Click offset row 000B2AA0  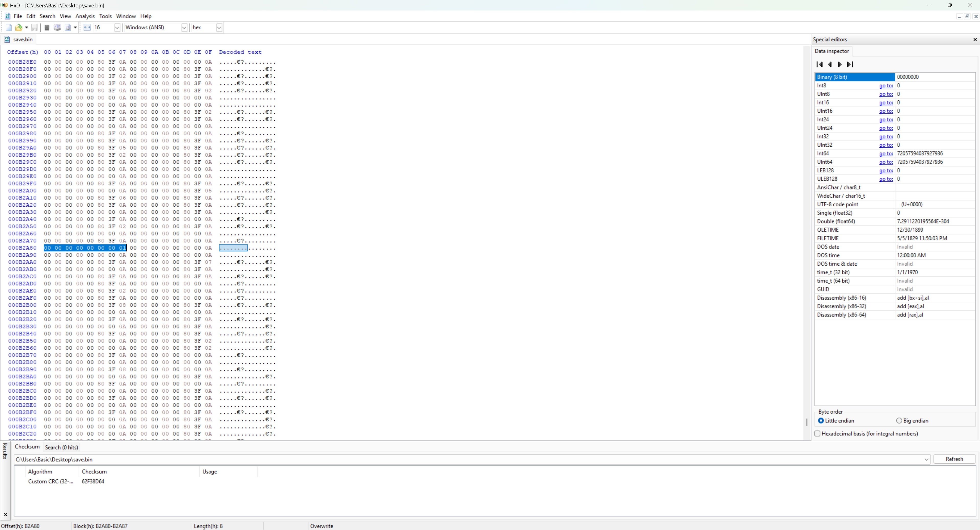point(22,262)
